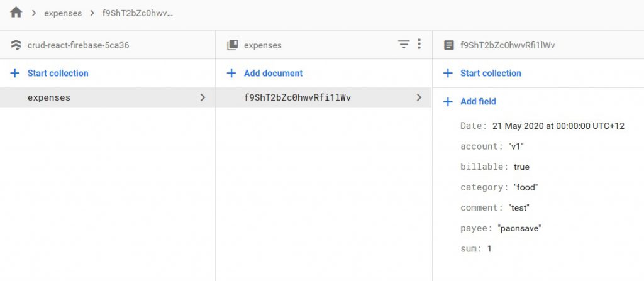Image resolution: width=644 pixels, height=281 pixels.
Task: Open the filter documents icon
Action: pyautogui.click(x=404, y=45)
